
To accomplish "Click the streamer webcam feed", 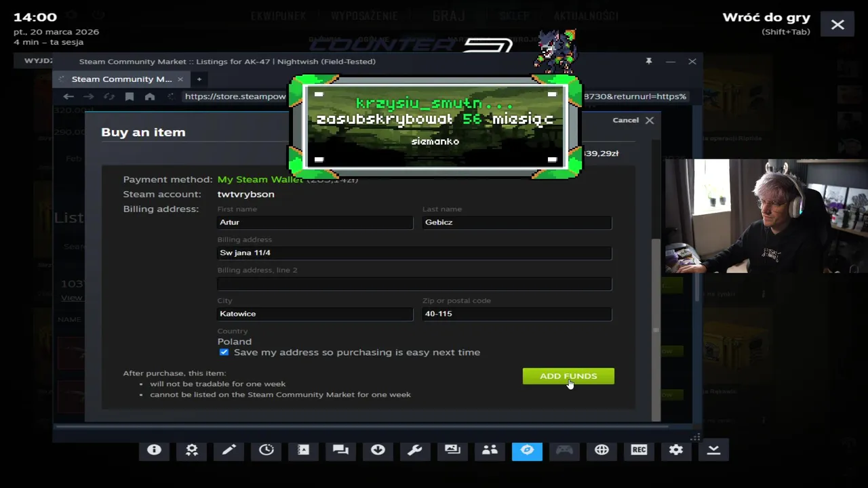I will [766, 216].
